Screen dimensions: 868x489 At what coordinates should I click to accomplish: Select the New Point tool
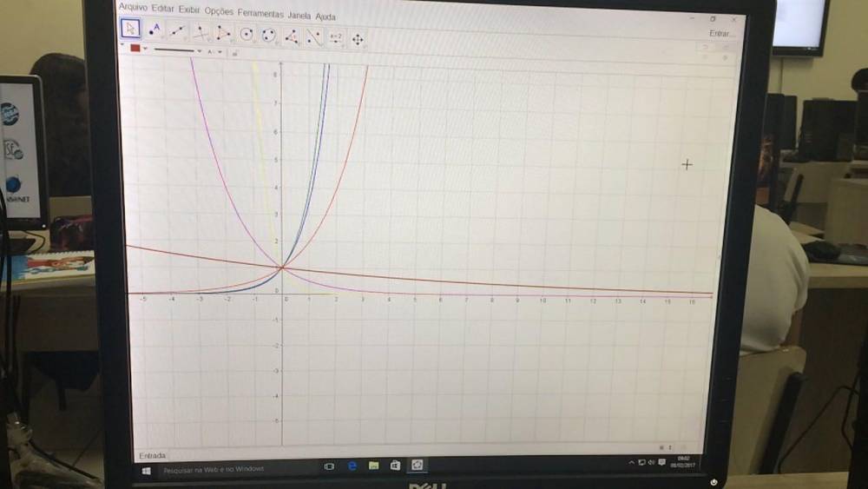tap(155, 30)
